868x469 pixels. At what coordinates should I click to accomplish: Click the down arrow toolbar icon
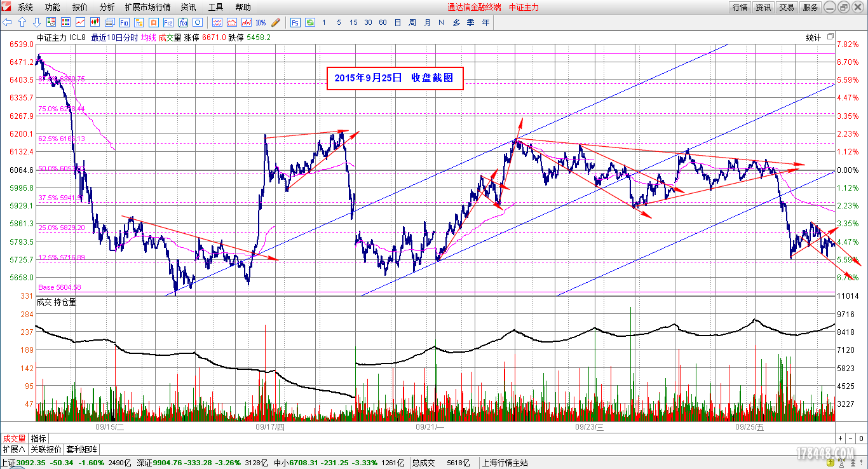(x=36, y=22)
